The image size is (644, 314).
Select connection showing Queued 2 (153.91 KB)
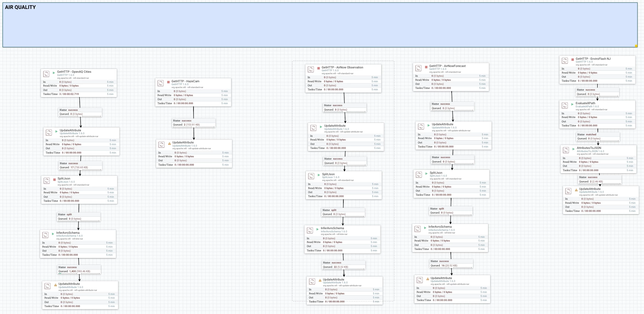pyautogui.click(x=194, y=123)
